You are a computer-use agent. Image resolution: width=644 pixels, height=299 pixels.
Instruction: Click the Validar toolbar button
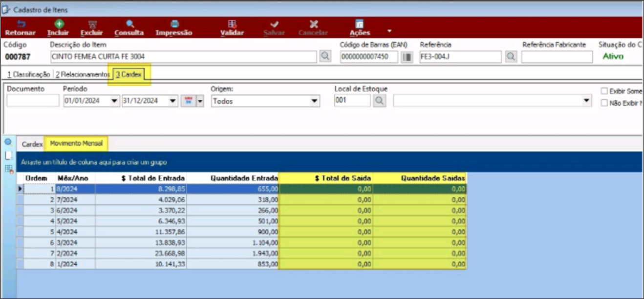(232, 28)
